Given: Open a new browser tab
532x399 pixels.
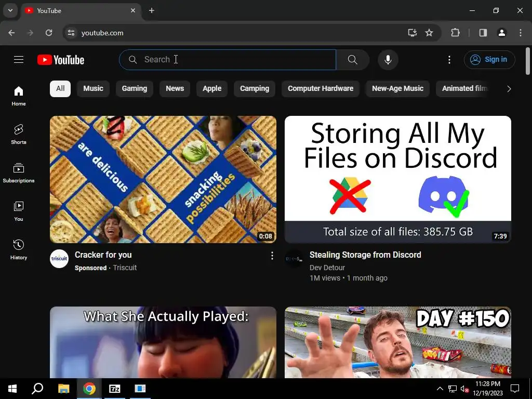Looking at the screenshot, I should click(152, 10).
